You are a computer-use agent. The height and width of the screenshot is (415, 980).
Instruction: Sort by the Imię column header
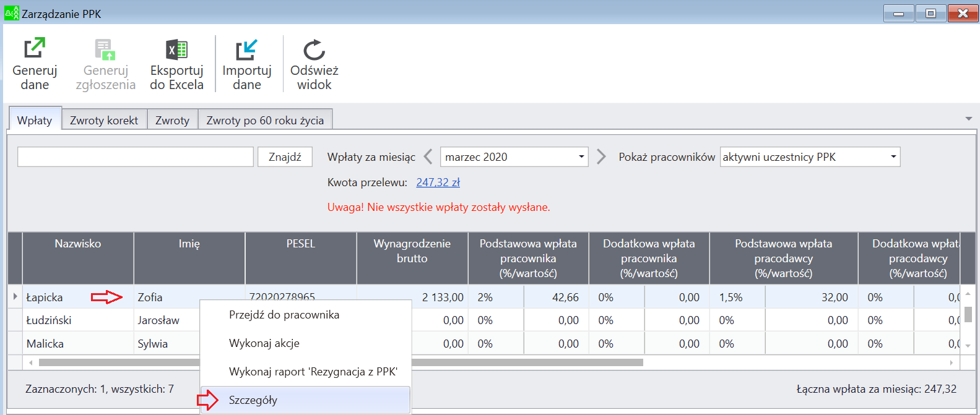coord(189,258)
